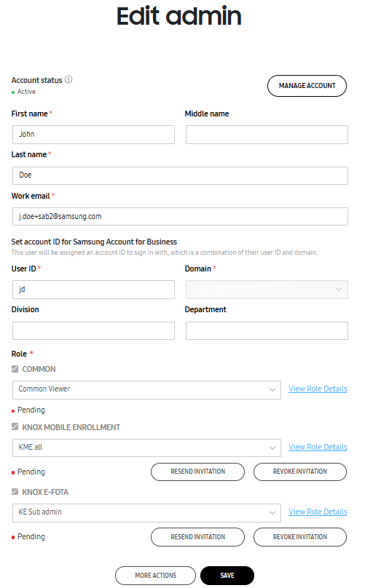Viewport: 365px width, 588px height.
Task: Click the empty Middle name field
Action: pyautogui.click(x=267, y=135)
